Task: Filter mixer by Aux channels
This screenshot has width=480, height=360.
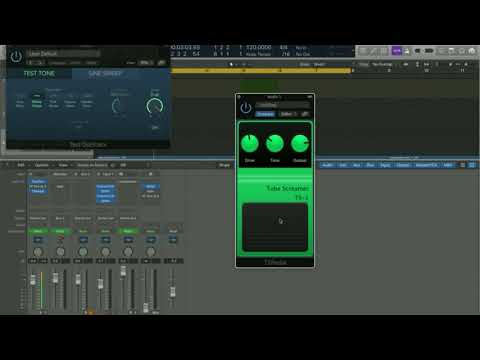Action: click(x=356, y=165)
